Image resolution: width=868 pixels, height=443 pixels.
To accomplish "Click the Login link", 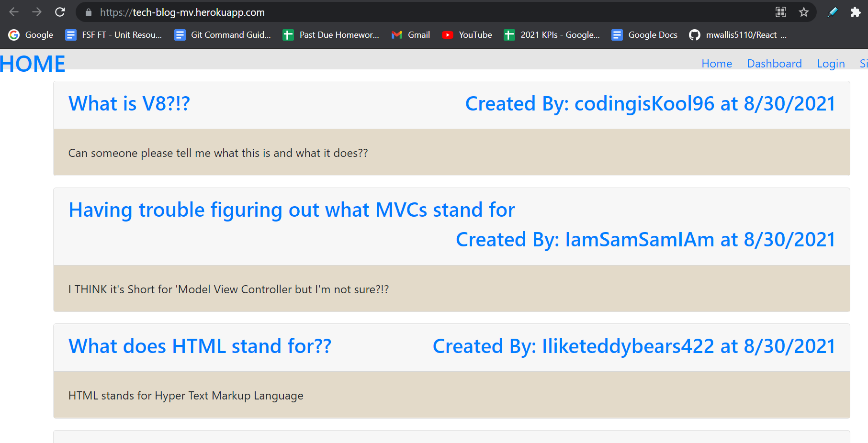I will point(831,63).
